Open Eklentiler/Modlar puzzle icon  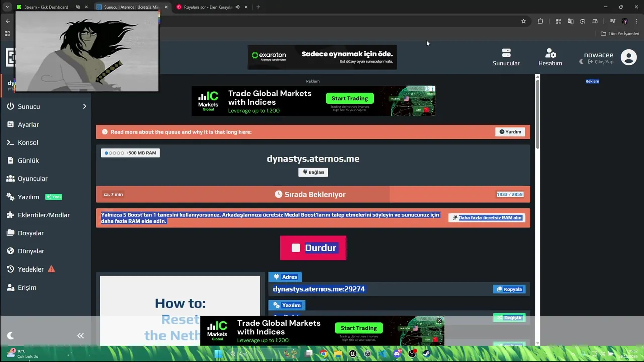pos(10,215)
